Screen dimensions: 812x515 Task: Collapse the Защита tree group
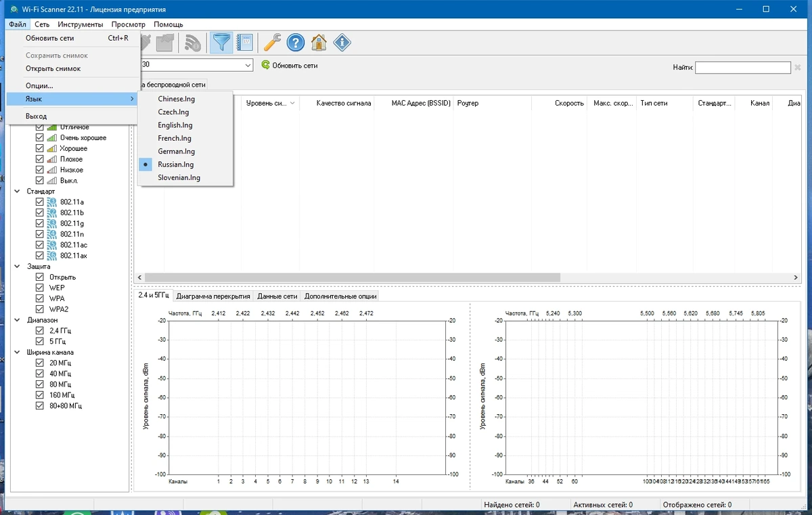[18, 267]
